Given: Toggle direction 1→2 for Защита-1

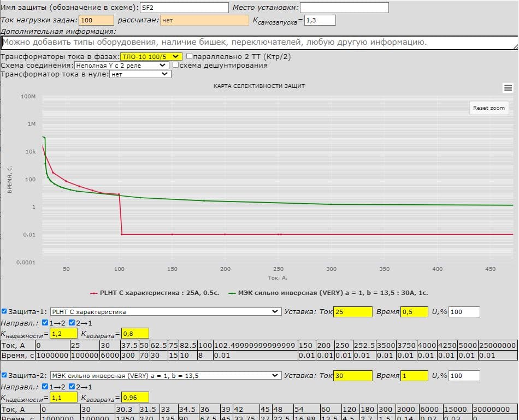Looking at the screenshot, I should pyautogui.click(x=45, y=322).
